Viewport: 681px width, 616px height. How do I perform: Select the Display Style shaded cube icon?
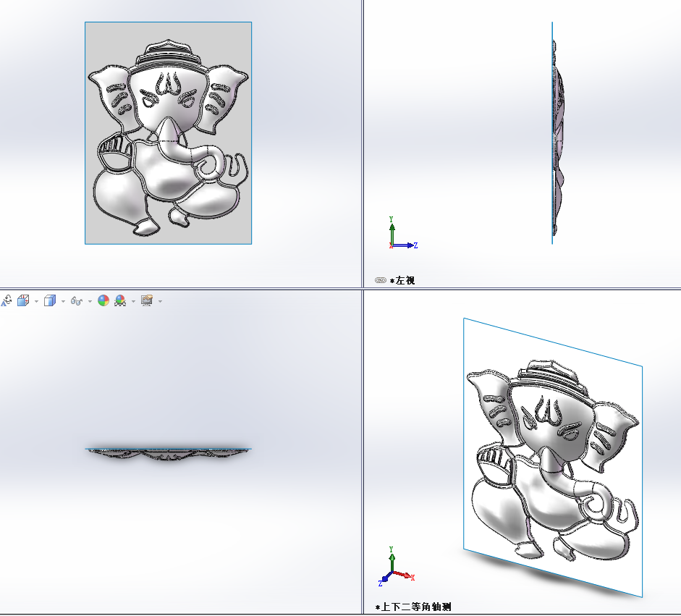pyautogui.click(x=50, y=300)
